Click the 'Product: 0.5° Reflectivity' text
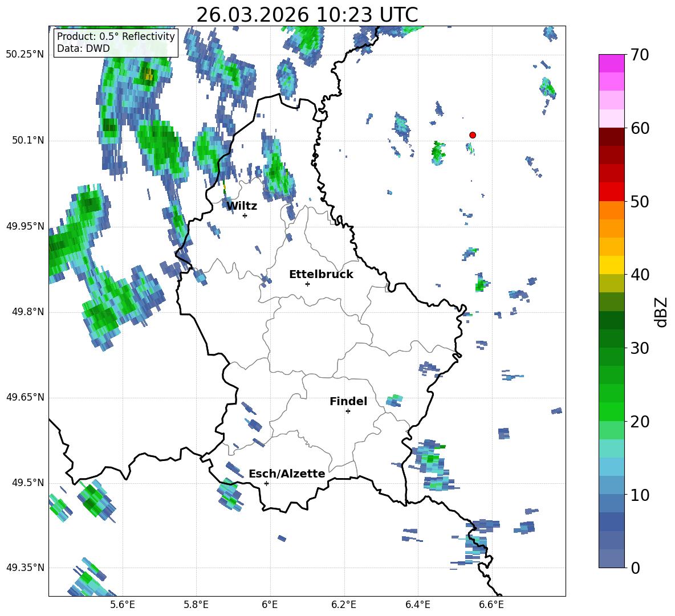Screen dimensions: 675x616 coord(116,36)
